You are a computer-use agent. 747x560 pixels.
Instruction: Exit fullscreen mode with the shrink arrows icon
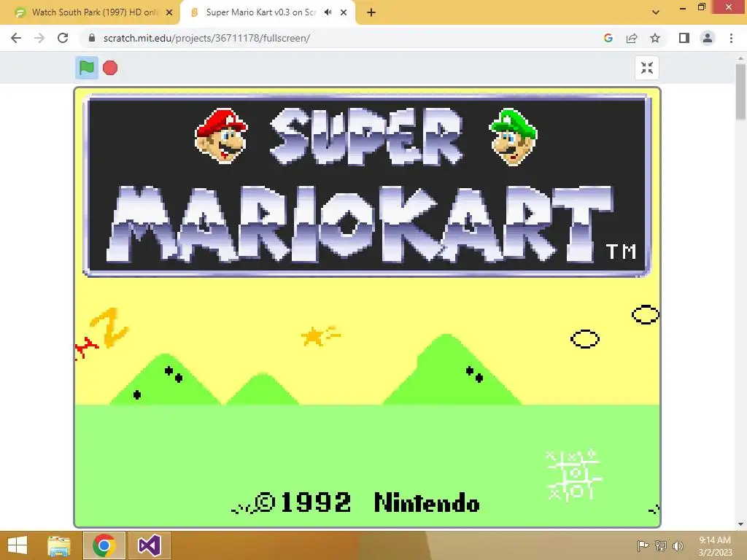click(647, 68)
